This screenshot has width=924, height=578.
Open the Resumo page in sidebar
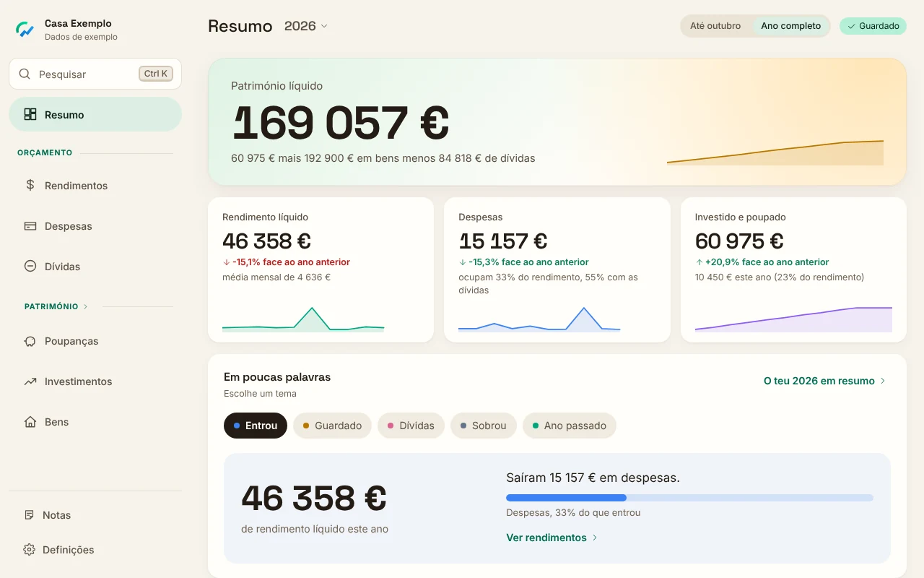95,114
